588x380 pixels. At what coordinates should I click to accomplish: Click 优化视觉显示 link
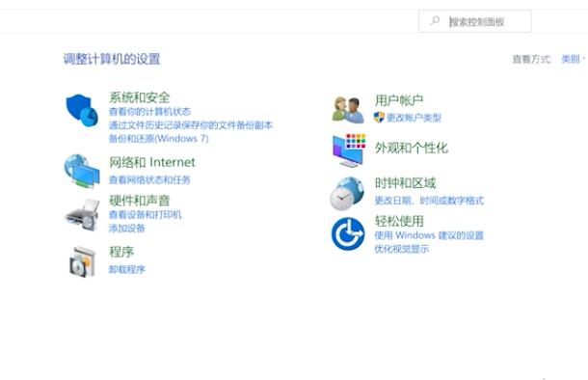[402, 249]
